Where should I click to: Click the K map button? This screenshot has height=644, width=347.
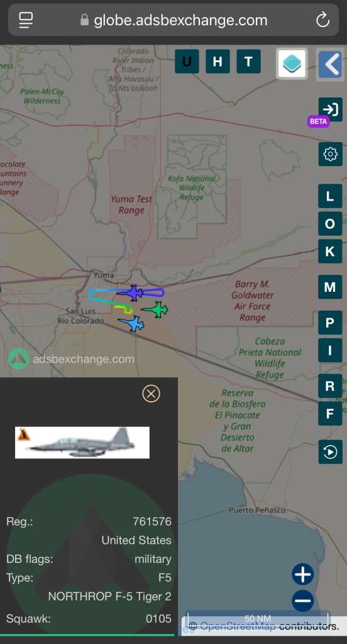330,252
